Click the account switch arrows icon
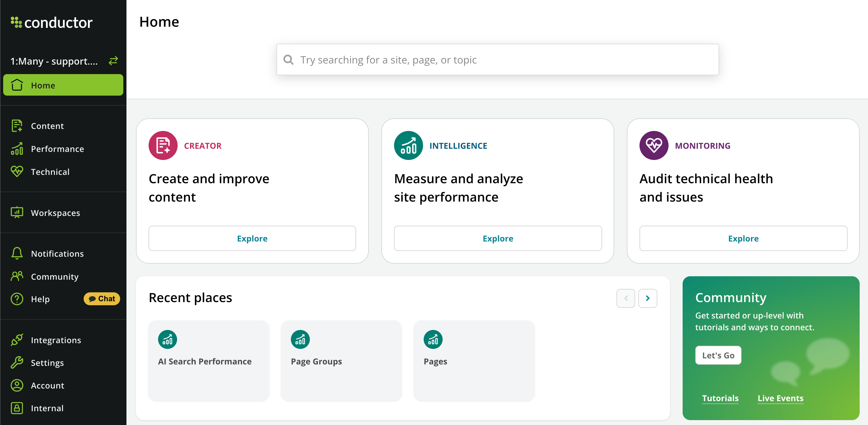Screen dimensions: 868x425 click(x=113, y=61)
